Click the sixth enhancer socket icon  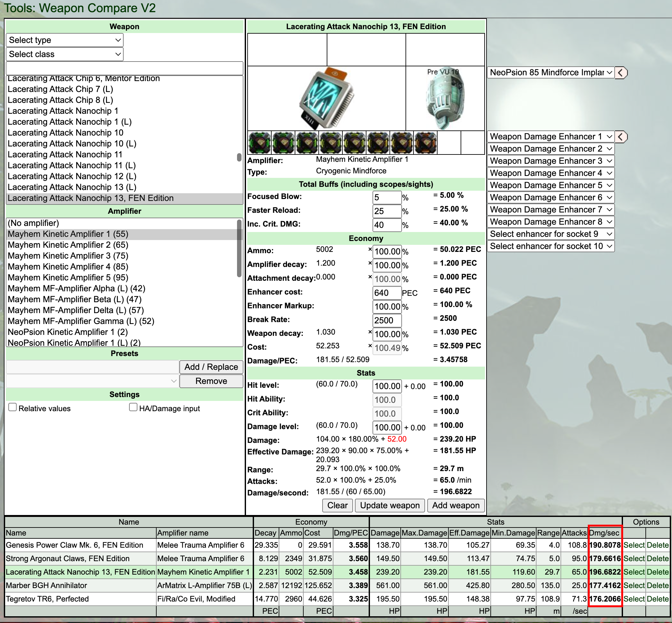pos(378,143)
